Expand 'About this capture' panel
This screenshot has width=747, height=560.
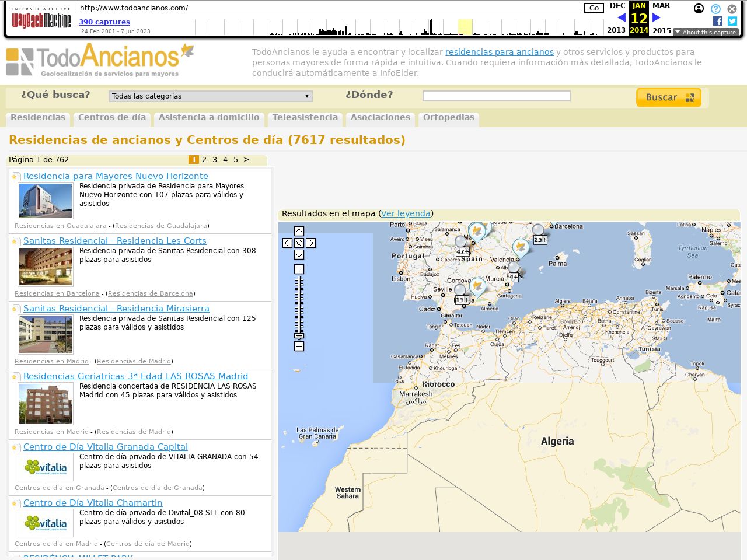click(705, 32)
